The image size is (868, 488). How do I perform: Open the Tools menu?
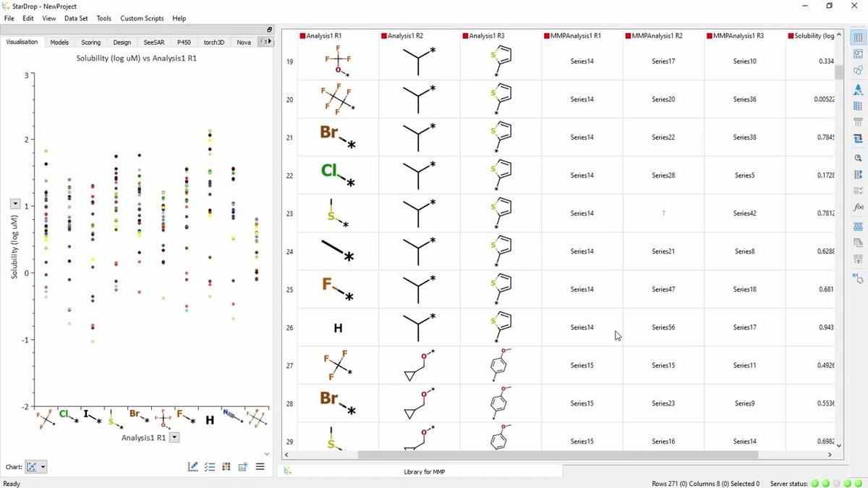[103, 18]
